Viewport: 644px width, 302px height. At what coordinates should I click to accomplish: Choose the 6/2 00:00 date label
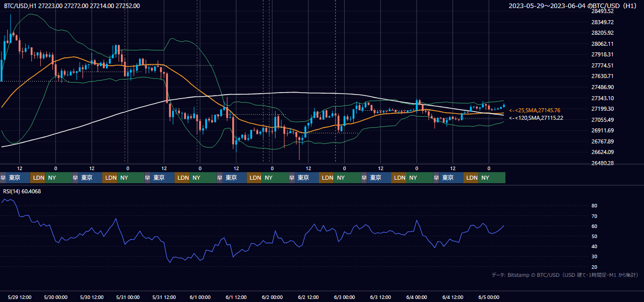(x=272, y=297)
